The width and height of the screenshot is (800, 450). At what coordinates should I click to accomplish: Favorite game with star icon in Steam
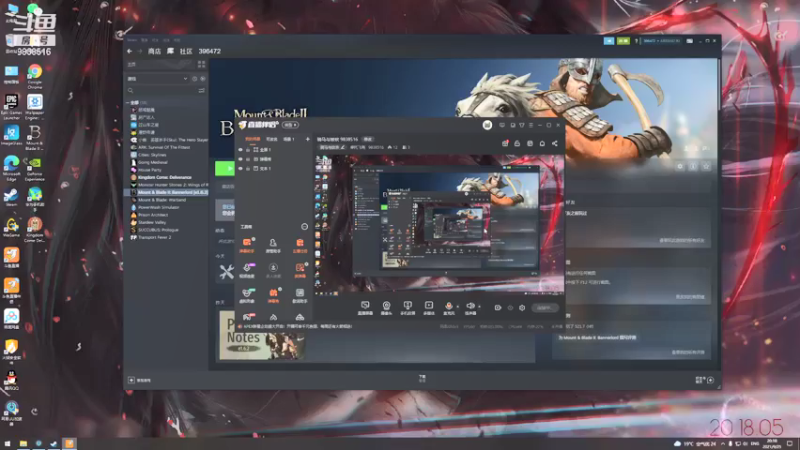pos(706,166)
